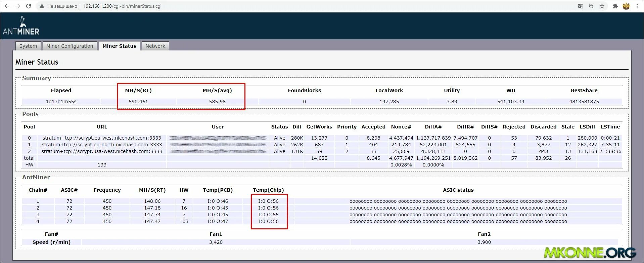Click the BestShare value 4813581875

pyautogui.click(x=584, y=102)
